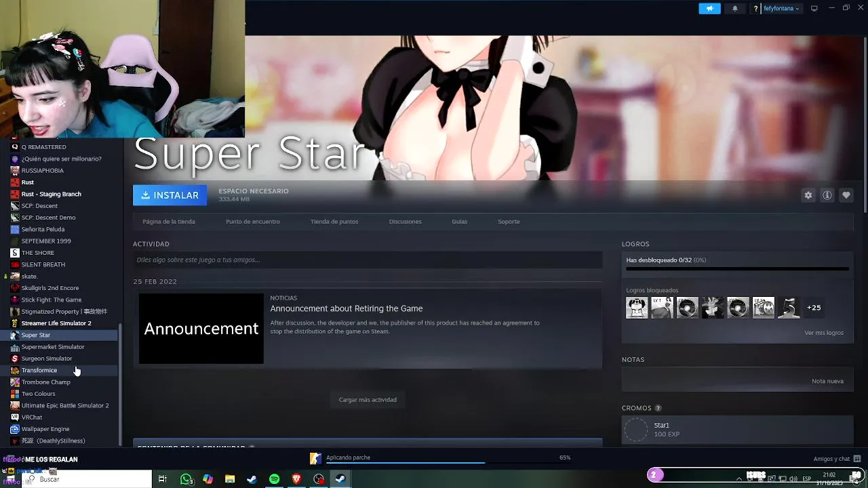Open Spotify from the taskbar
Viewport: 868px width, 488px height.
tap(274, 479)
